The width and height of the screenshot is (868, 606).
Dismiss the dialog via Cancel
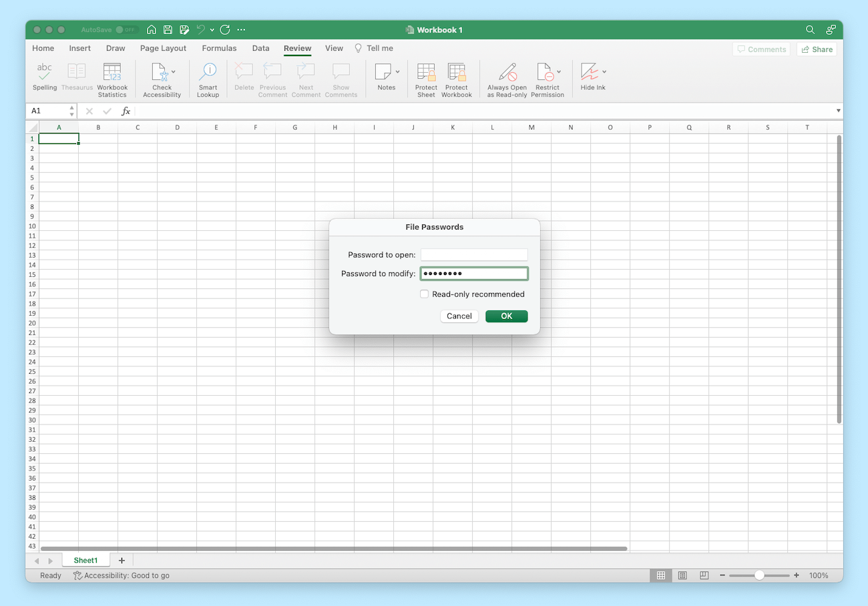point(459,316)
